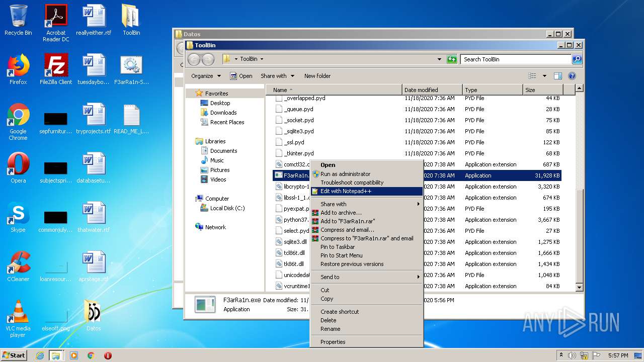
Task: Open the Change your view dropdown arrow
Action: pyautogui.click(x=544, y=76)
